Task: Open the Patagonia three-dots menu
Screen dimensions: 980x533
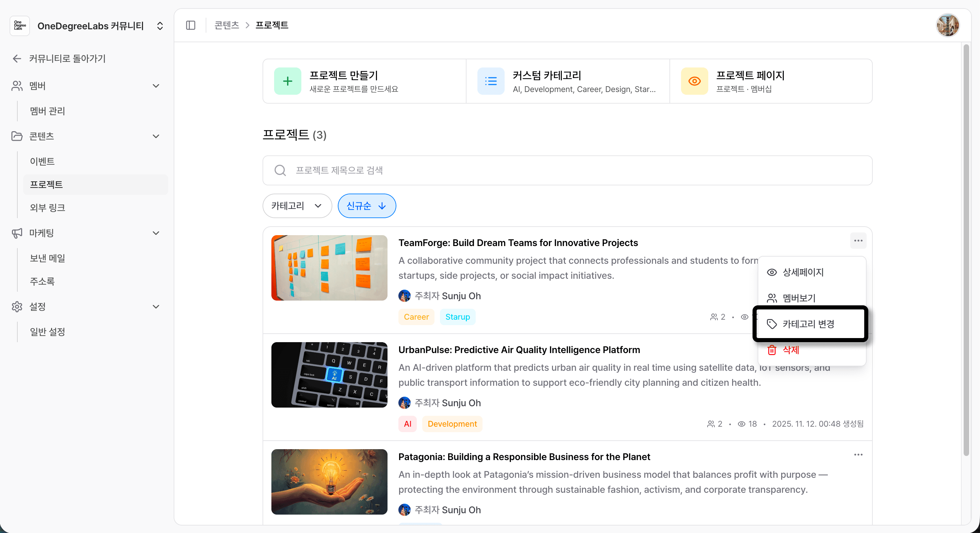Action: (x=858, y=455)
